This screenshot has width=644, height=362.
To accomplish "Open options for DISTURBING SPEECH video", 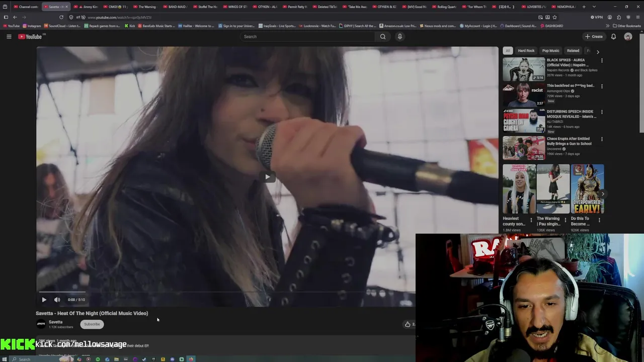I will tap(602, 112).
